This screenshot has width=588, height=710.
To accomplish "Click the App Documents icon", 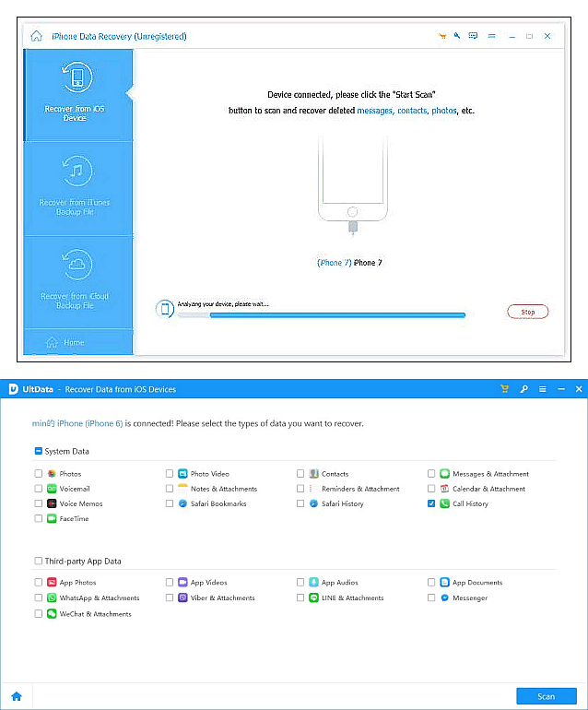I will coord(444,583).
